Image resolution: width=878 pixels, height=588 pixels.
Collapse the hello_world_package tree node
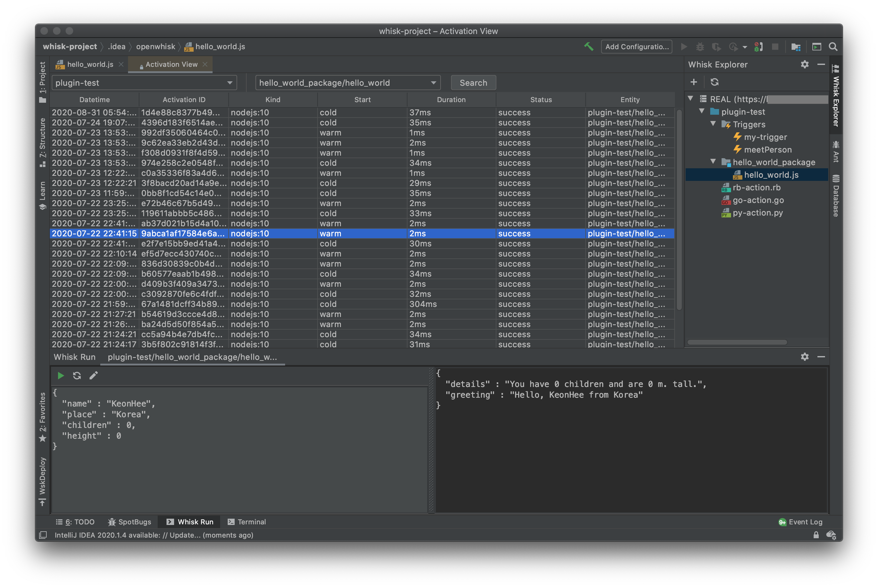point(713,162)
